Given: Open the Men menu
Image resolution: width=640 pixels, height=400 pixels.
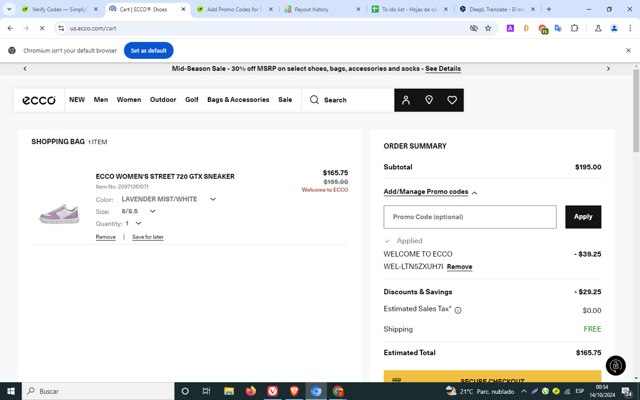Looking at the screenshot, I should pyautogui.click(x=101, y=100).
